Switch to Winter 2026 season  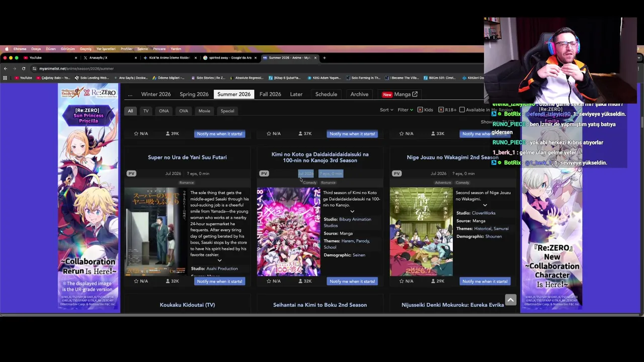click(x=156, y=95)
